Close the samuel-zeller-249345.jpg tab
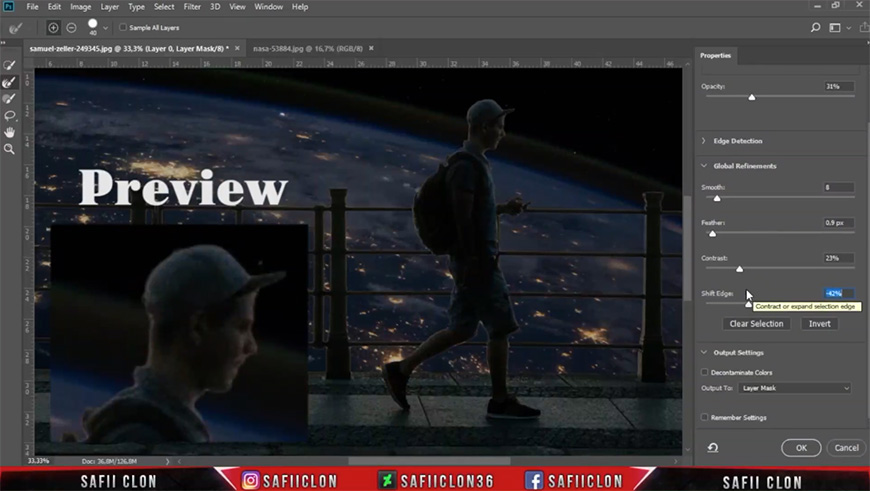Viewport: 870px width, 491px height. pos(237,48)
